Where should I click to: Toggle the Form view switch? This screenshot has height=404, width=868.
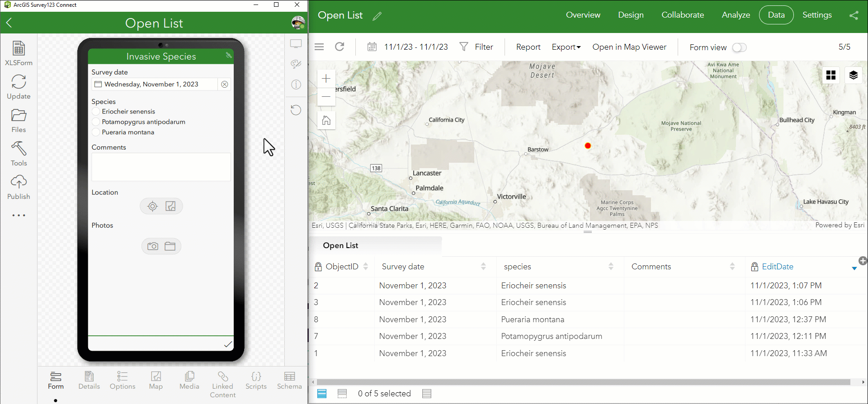coord(740,47)
